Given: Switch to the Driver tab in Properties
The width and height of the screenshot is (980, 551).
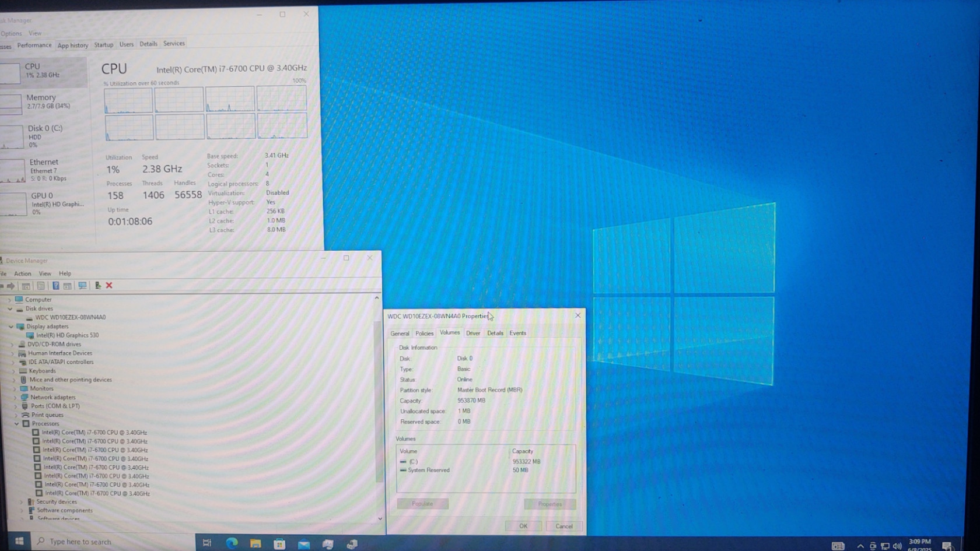Looking at the screenshot, I should 473,334.
